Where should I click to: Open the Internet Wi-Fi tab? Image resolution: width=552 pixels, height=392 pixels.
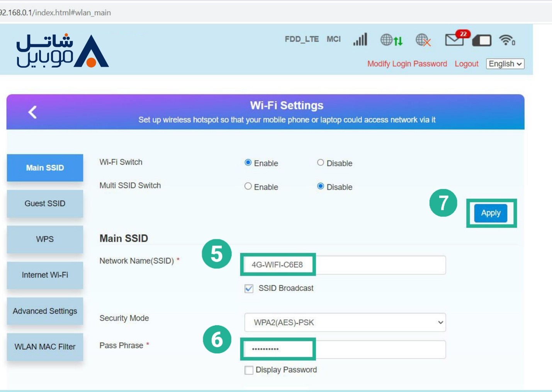[x=45, y=275]
